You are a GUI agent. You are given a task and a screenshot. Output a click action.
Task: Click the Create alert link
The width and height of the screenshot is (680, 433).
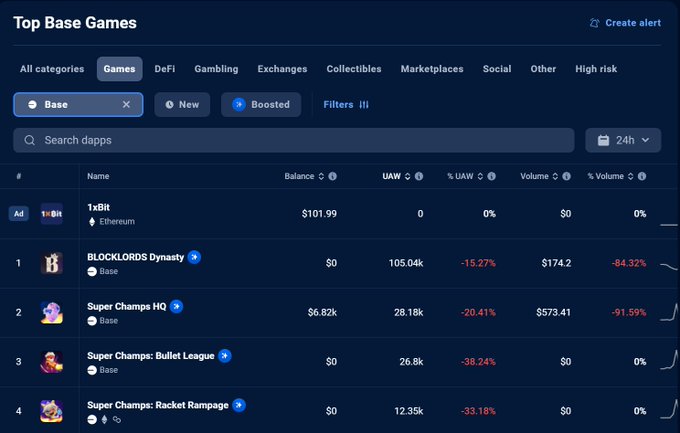(625, 23)
